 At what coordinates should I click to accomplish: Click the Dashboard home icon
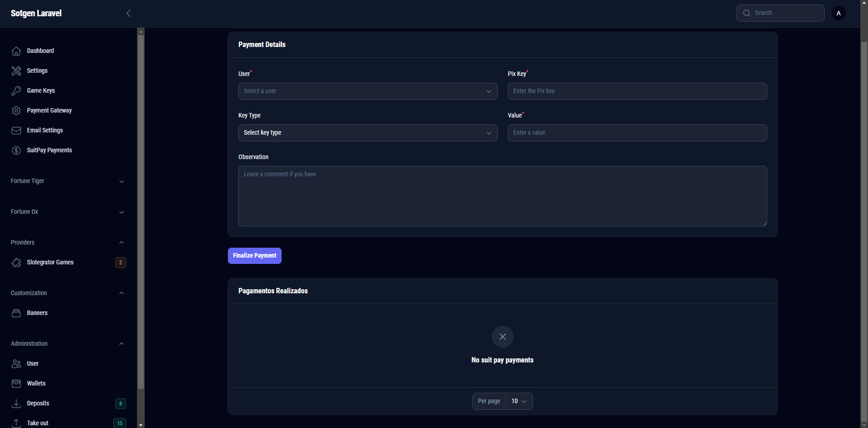point(16,51)
